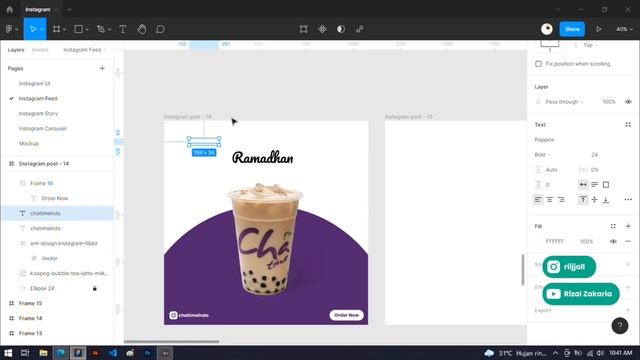The width and height of the screenshot is (640, 360).
Task: Open the Frame tool options arrow
Action: point(64,29)
